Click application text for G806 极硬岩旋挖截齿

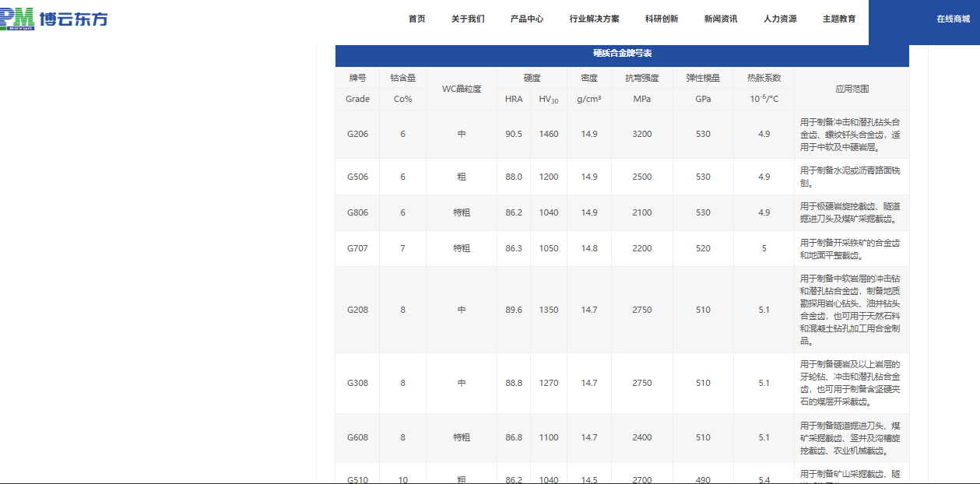(850, 212)
